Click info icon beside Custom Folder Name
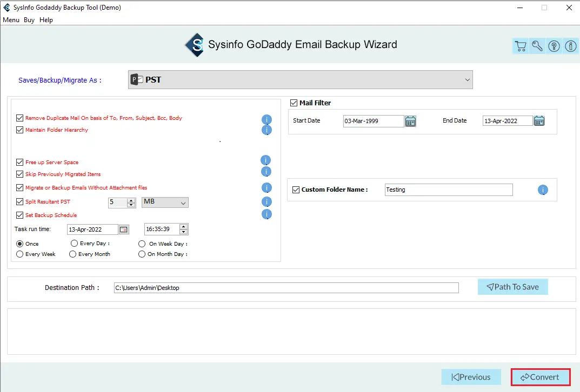Image resolution: width=580 pixels, height=392 pixels. [543, 190]
